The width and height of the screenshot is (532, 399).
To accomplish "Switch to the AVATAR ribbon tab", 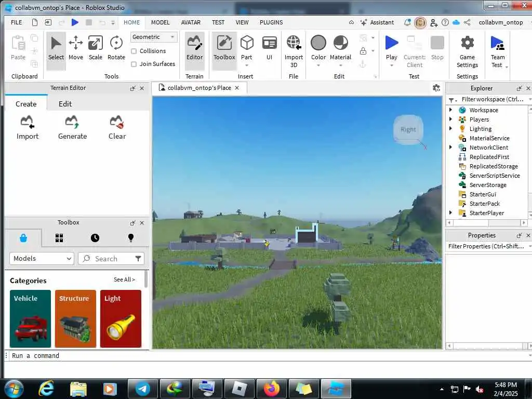I will (191, 22).
